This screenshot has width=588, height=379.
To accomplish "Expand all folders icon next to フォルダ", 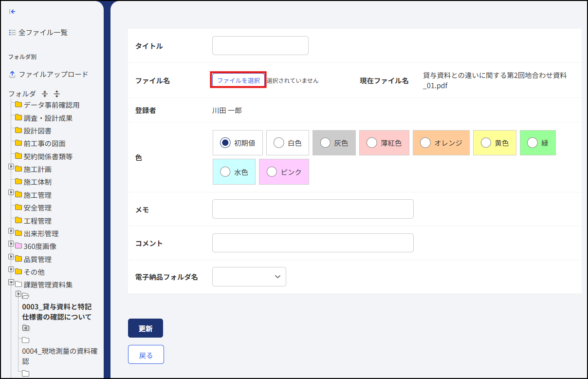I will (x=56, y=94).
